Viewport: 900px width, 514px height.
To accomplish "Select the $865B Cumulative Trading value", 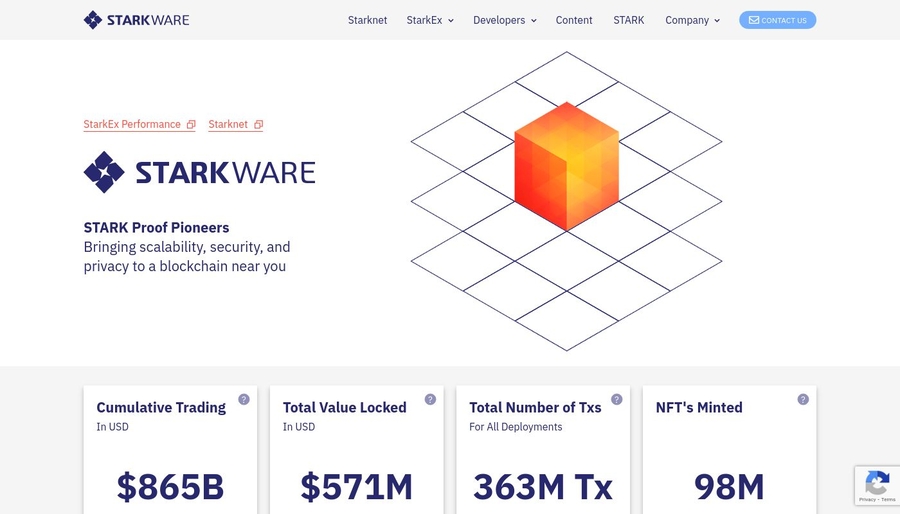I will point(170,487).
